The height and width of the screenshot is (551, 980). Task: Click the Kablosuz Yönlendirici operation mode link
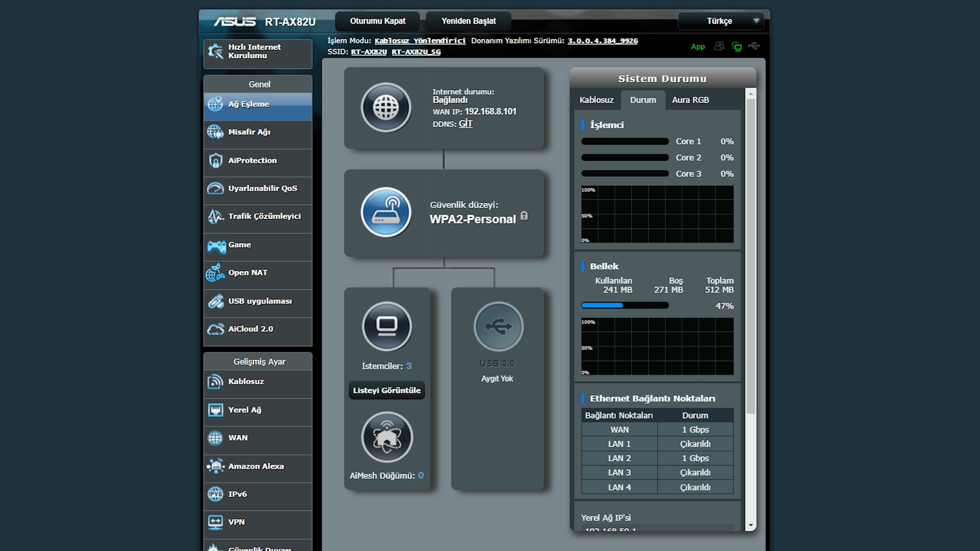point(420,41)
